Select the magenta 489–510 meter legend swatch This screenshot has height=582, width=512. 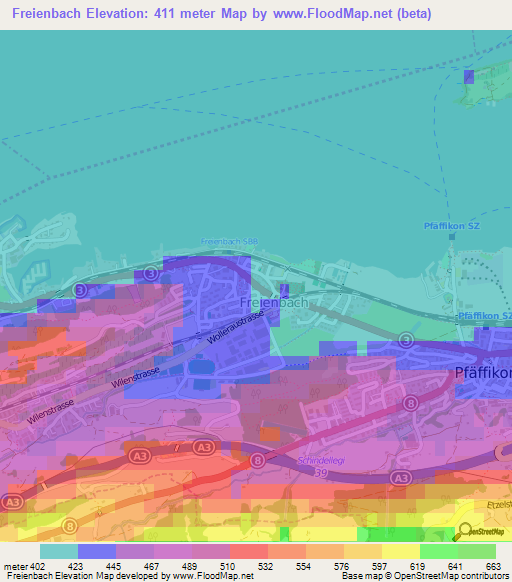(211, 552)
